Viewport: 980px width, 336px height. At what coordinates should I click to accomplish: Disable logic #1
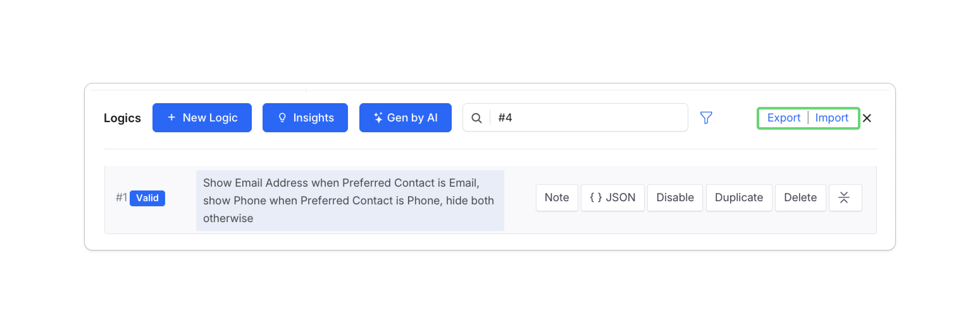pyautogui.click(x=675, y=197)
